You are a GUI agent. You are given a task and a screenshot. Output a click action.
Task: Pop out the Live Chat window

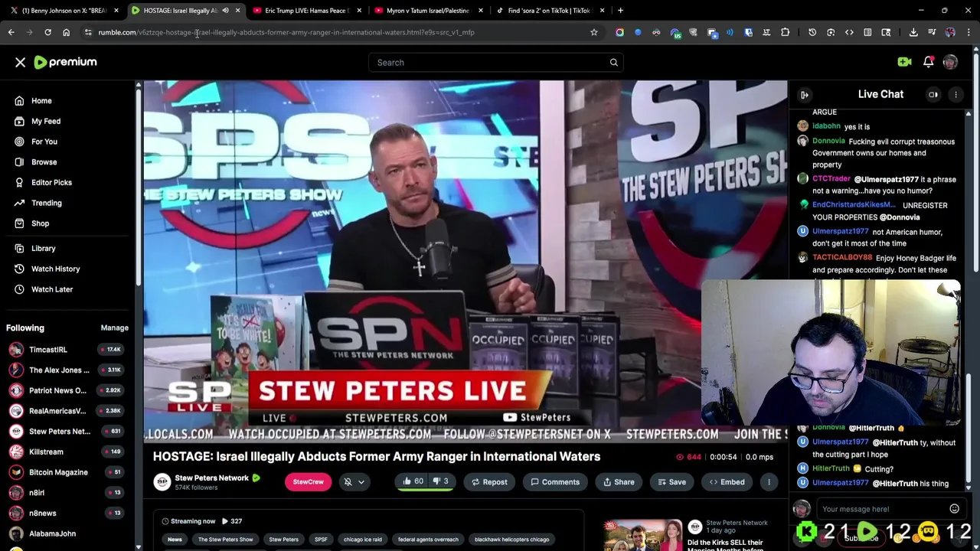pyautogui.click(x=933, y=95)
